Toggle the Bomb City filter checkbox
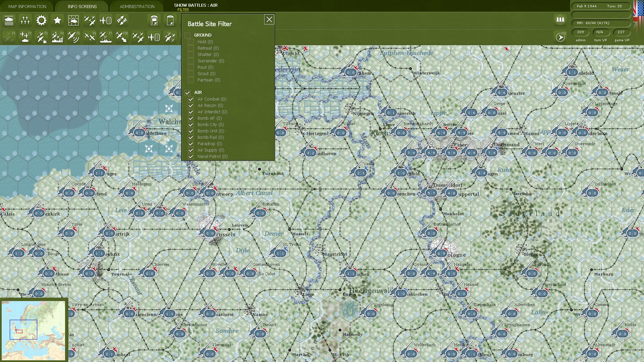 [191, 125]
